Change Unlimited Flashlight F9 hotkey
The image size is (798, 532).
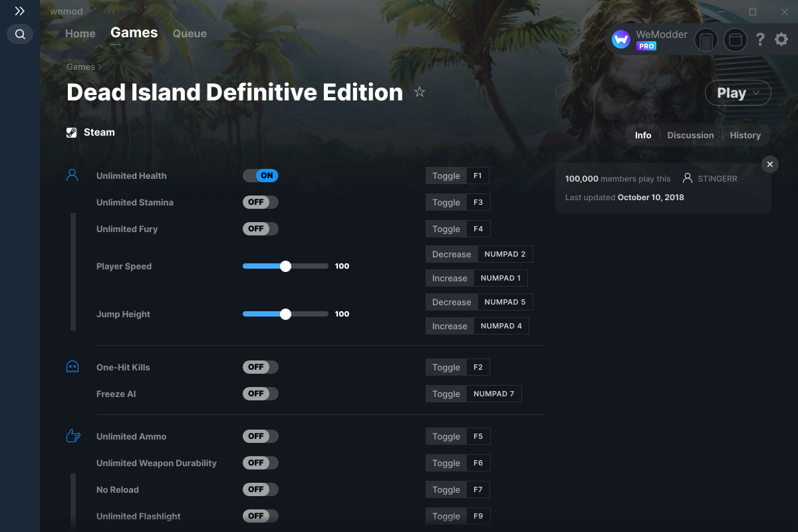478,516
